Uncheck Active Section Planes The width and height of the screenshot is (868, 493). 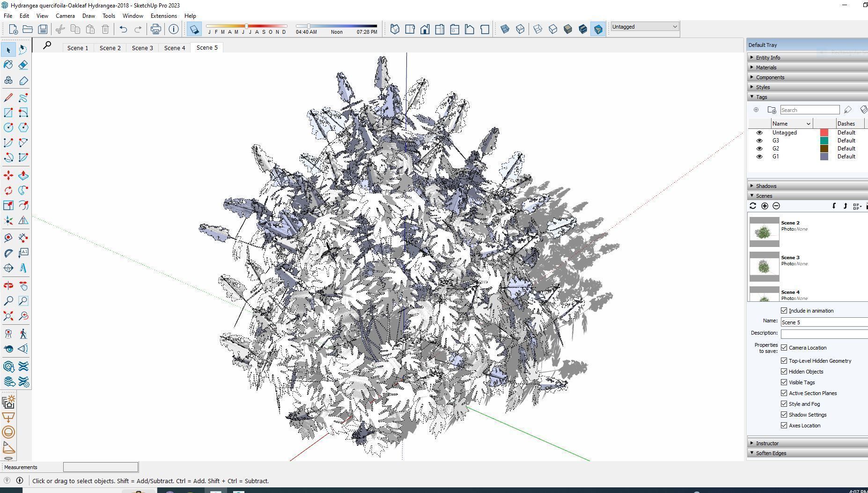point(784,393)
